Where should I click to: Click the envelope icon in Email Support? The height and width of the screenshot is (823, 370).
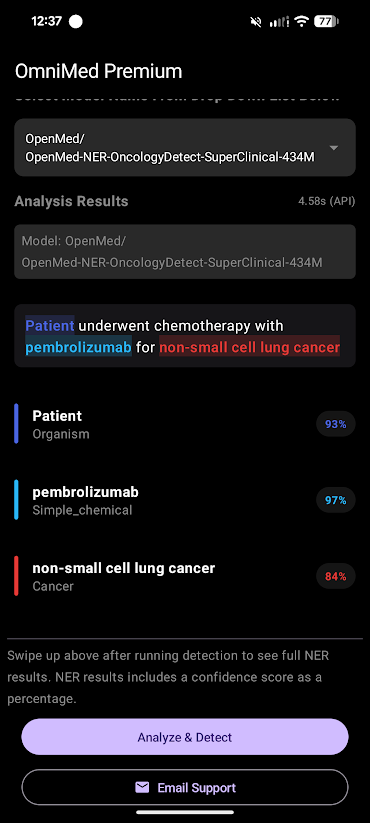142,787
